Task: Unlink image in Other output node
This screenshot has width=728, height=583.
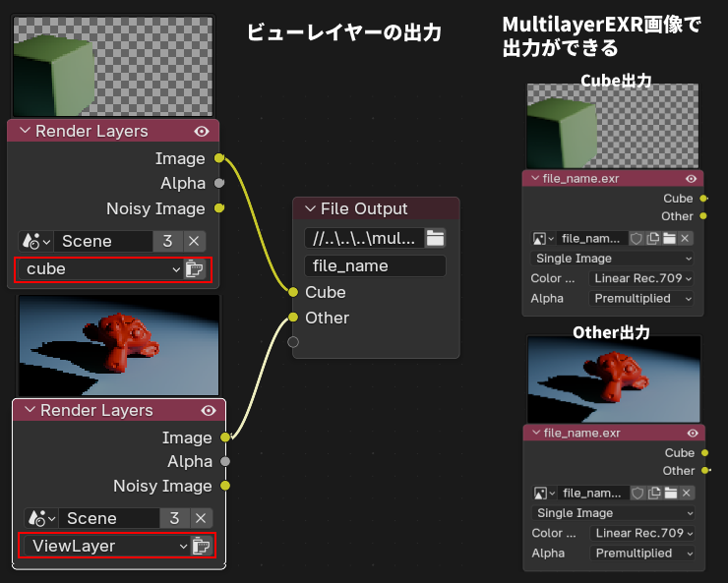Action: point(686,493)
